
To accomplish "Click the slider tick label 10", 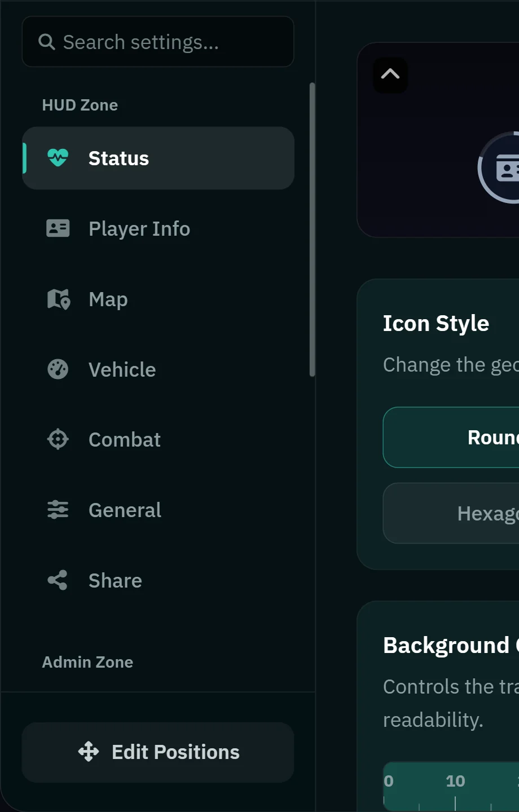I will tap(455, 781).
